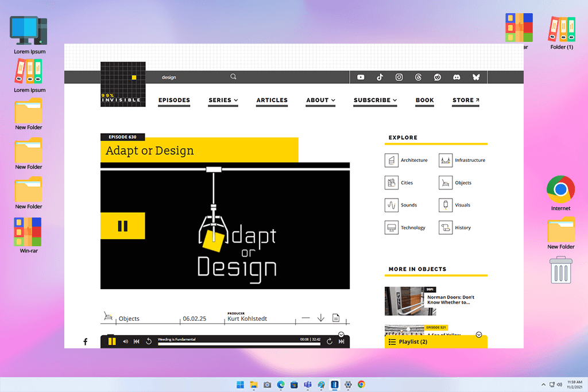Viewport: 588px width, 392px height.
Task: Click the Adapt or Design title
Action: (x=150, y=150)
